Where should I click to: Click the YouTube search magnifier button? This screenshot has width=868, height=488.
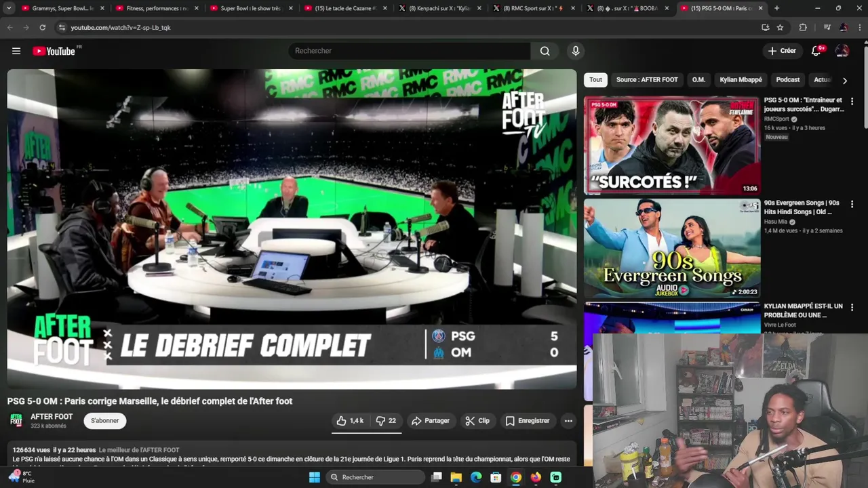click(x=545, y=51)
